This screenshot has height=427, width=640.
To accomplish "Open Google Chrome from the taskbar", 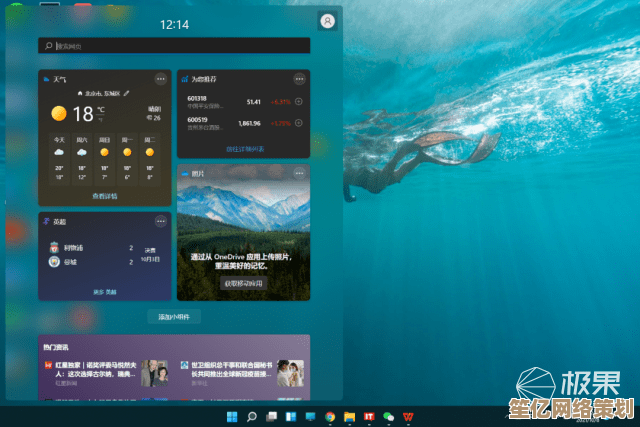I will (330, 416).
